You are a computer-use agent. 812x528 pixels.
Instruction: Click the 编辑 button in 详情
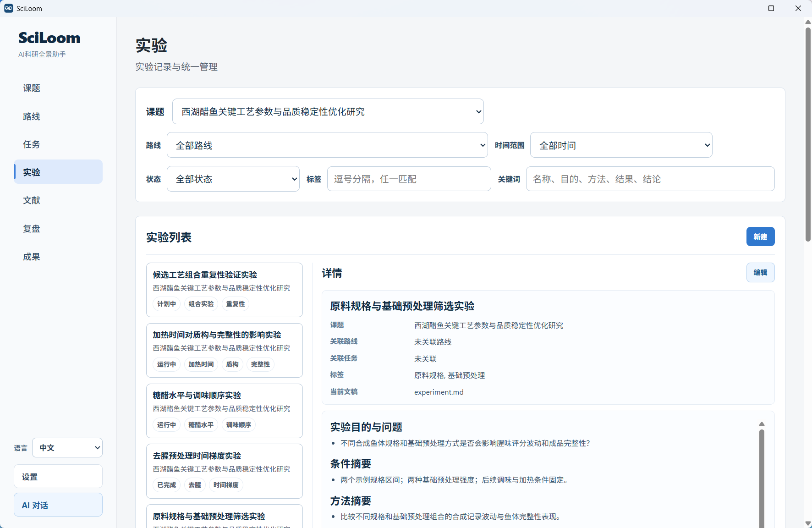(760, 272)
